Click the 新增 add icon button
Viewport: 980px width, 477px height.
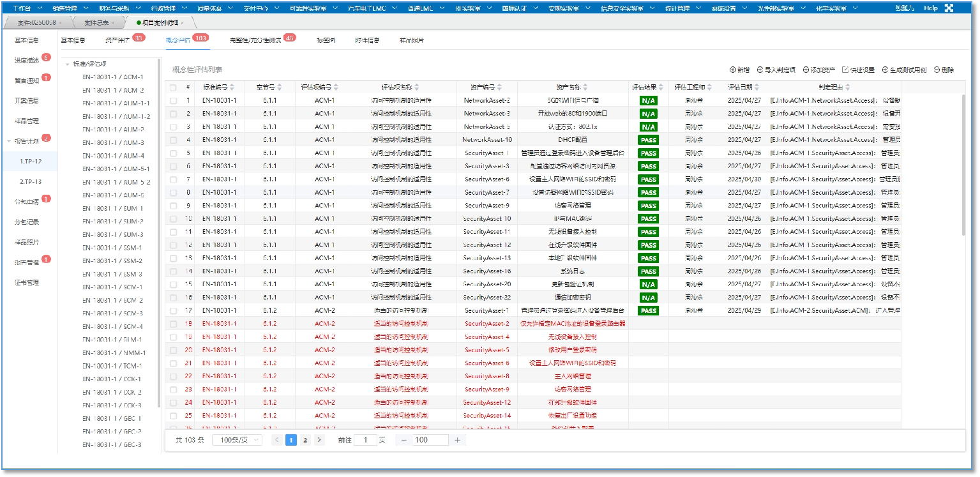pos(732,70)
